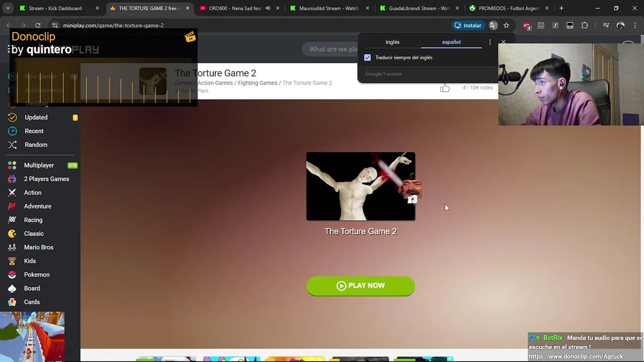
Task: Close the THE TORTURE GAME 2 tab
Action: coord(187,8)
